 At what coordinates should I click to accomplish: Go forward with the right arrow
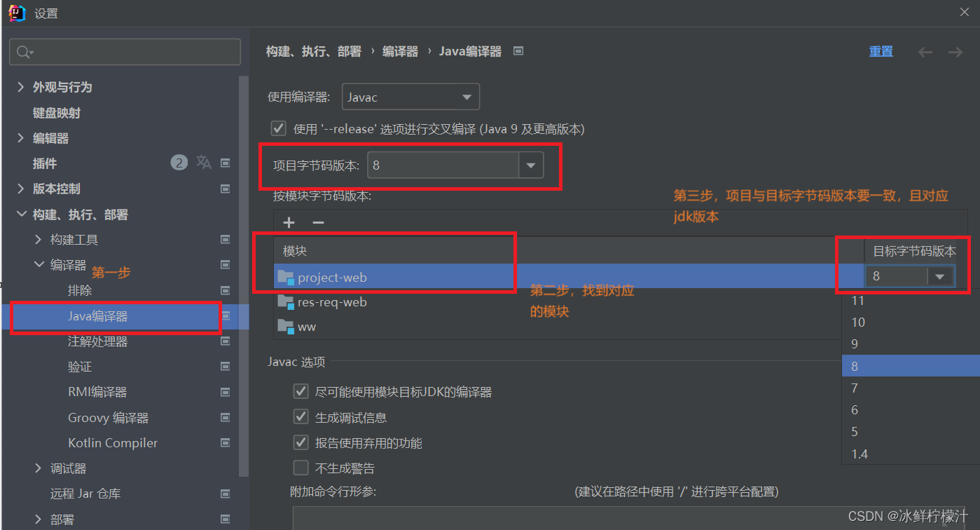pyautogui.click(x=955, y=52)
